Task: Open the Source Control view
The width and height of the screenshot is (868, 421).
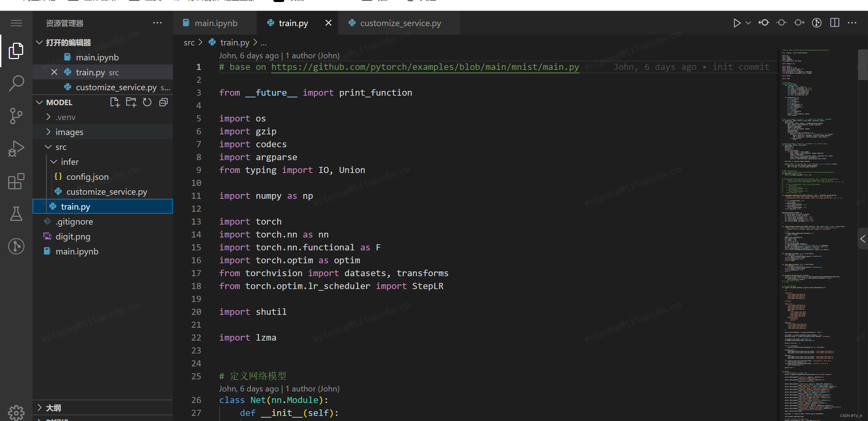Action: point(16,116)
